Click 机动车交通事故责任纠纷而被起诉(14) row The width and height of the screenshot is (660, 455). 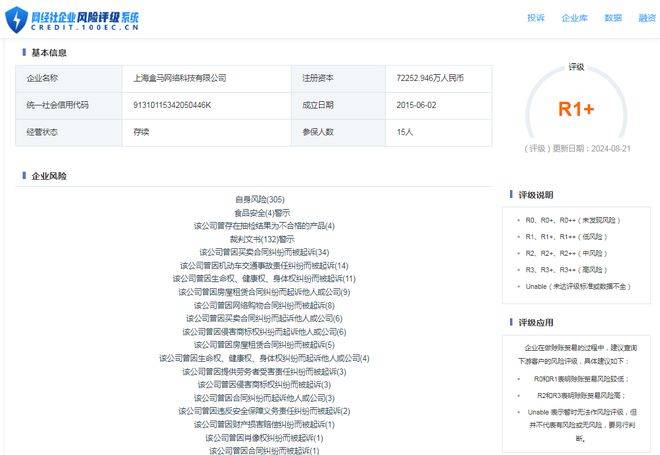(264, 266)
